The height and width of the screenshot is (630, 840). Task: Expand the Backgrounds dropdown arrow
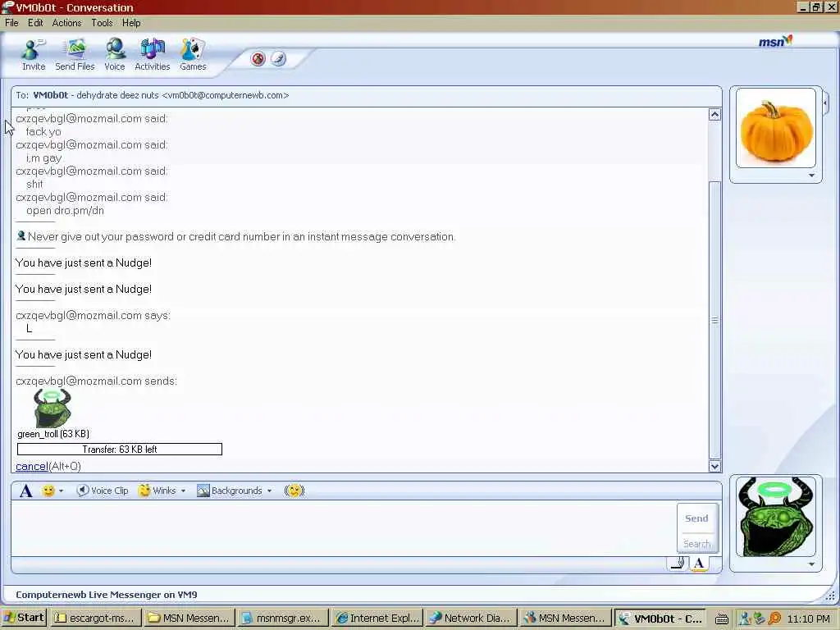(269, 491)
